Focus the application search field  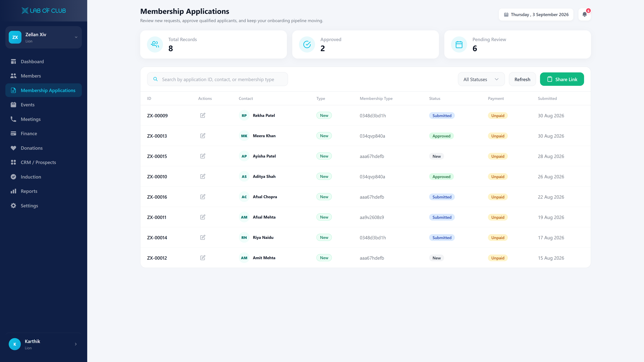[x=217, y=79]
